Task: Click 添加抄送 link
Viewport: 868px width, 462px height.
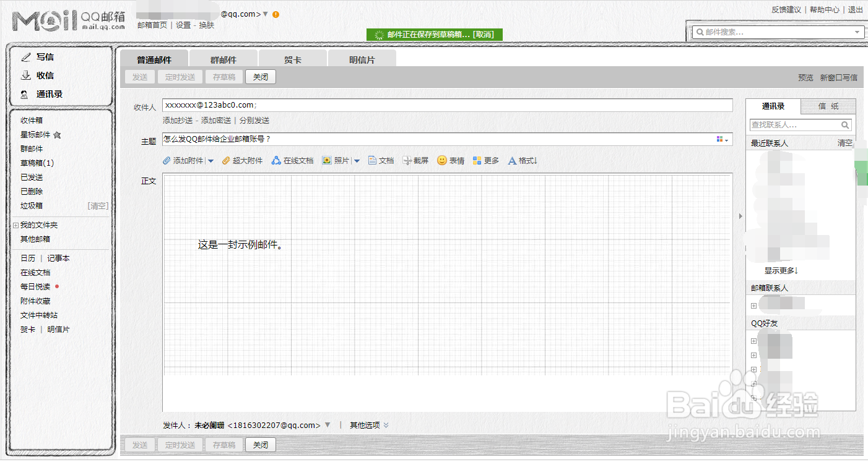Action: tap(178, 121)
